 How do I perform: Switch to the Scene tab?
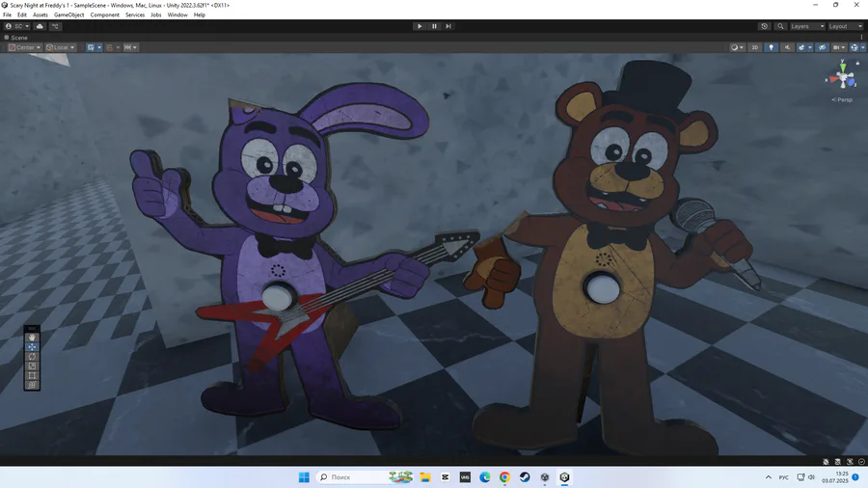coord(16,38)
